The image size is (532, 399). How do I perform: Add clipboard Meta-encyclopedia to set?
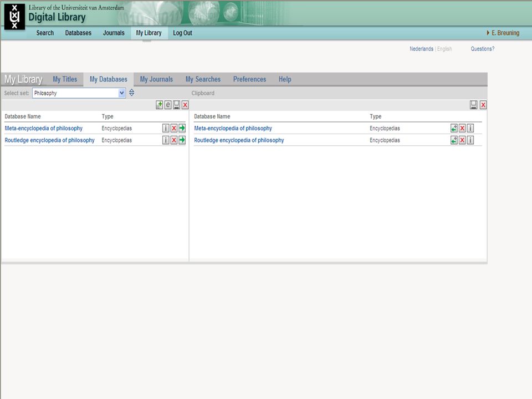[454, 128]
